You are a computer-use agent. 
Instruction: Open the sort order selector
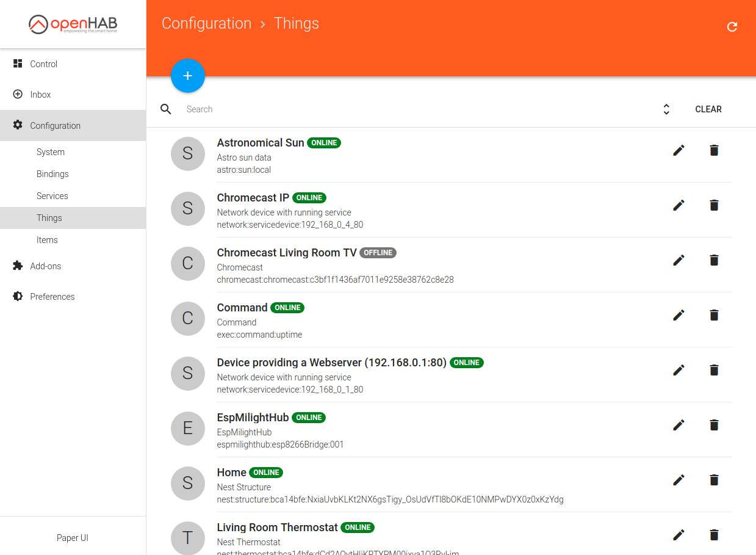coord(666,109)
